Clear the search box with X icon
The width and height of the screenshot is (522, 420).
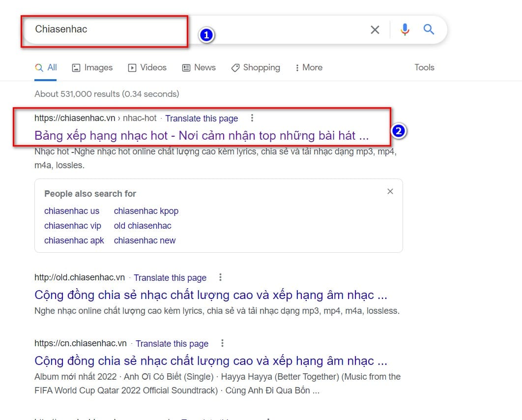coord(375,30)
